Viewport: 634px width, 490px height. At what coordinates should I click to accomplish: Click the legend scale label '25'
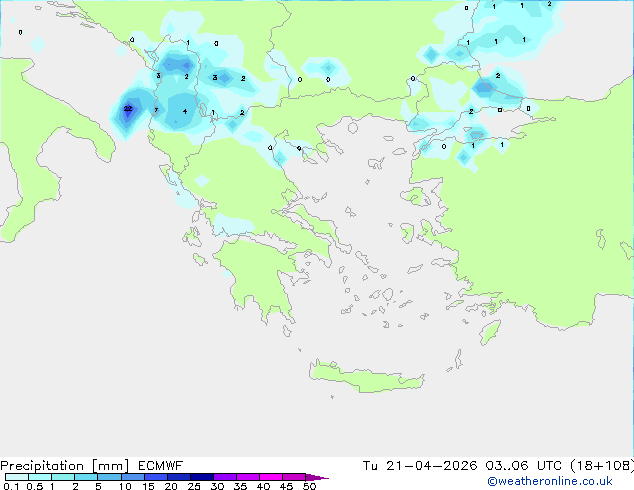point(194,486)
